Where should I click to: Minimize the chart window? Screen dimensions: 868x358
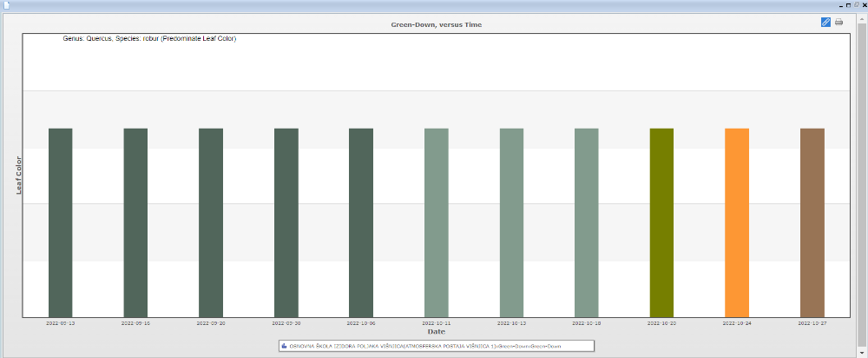[x=839, y=5]
